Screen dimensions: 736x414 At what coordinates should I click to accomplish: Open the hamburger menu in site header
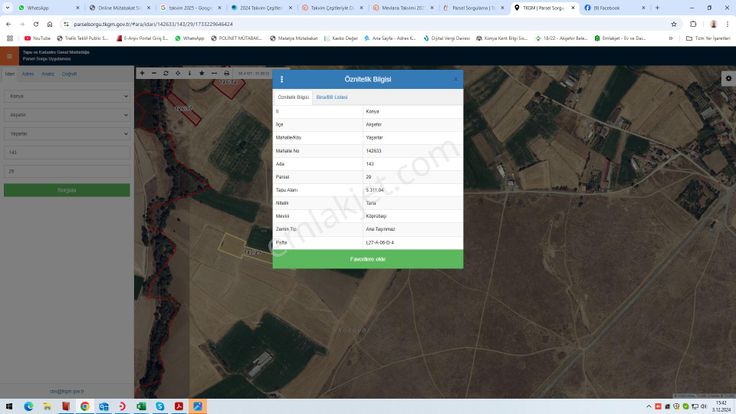coord(9,55)
